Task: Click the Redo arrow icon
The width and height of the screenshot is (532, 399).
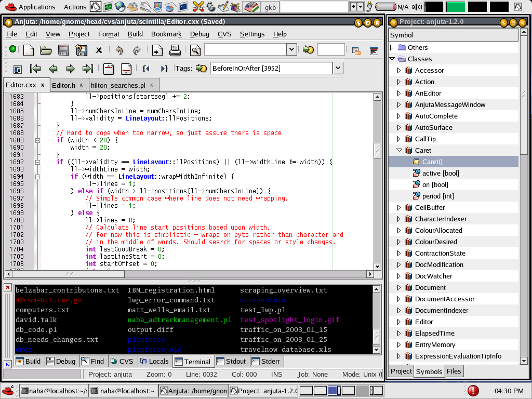Action: 137,50
